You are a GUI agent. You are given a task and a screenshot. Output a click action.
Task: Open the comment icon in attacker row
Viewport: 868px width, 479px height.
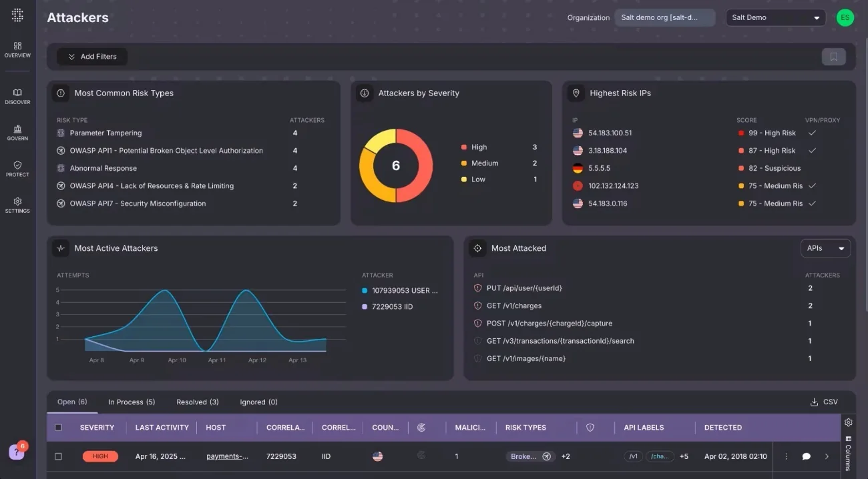pos(806,456)
